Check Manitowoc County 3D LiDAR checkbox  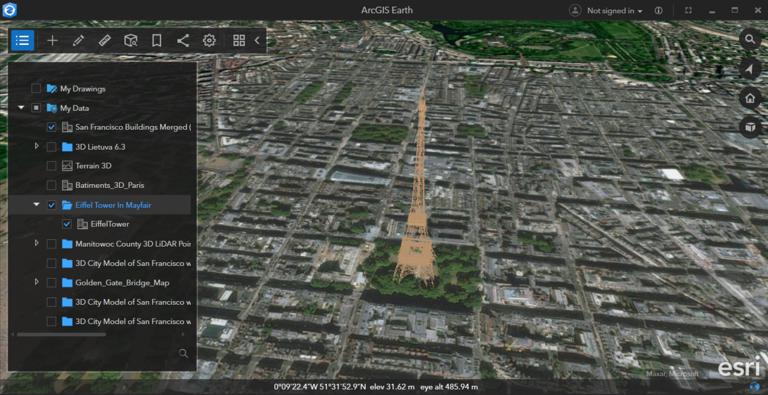pyautogui.click(x=51, y=244)
